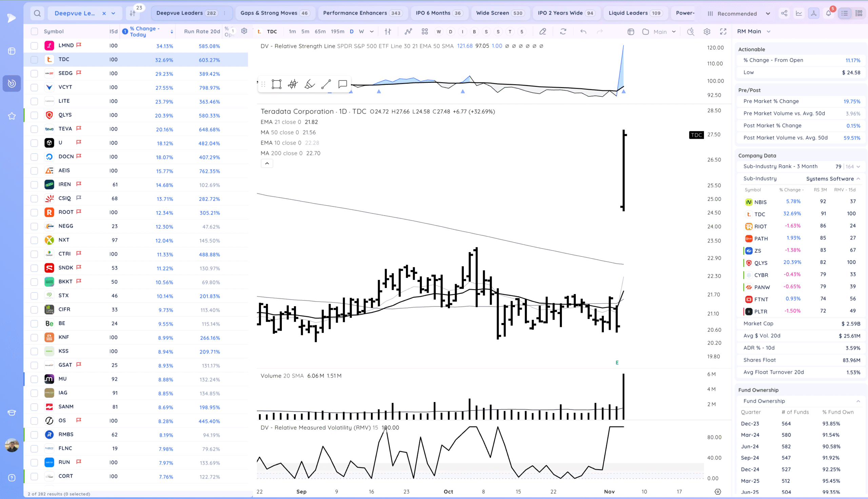Open the watchlist star in sidebar
Screen dimensions: 868x499
click(x=12, y=116)
